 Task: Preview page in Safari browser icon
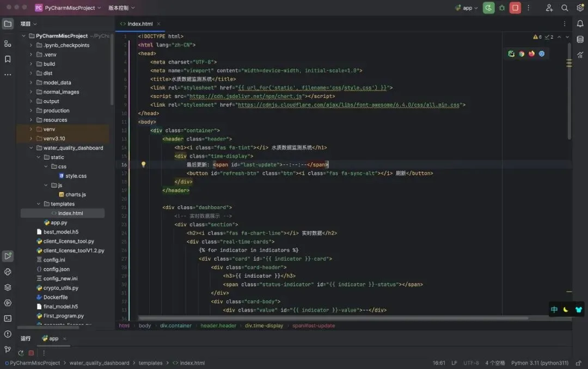[542, 54]
